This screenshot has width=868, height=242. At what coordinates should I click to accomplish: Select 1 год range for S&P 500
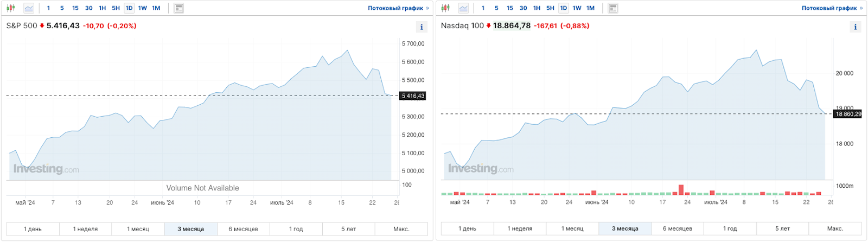[x=296, y=229]
